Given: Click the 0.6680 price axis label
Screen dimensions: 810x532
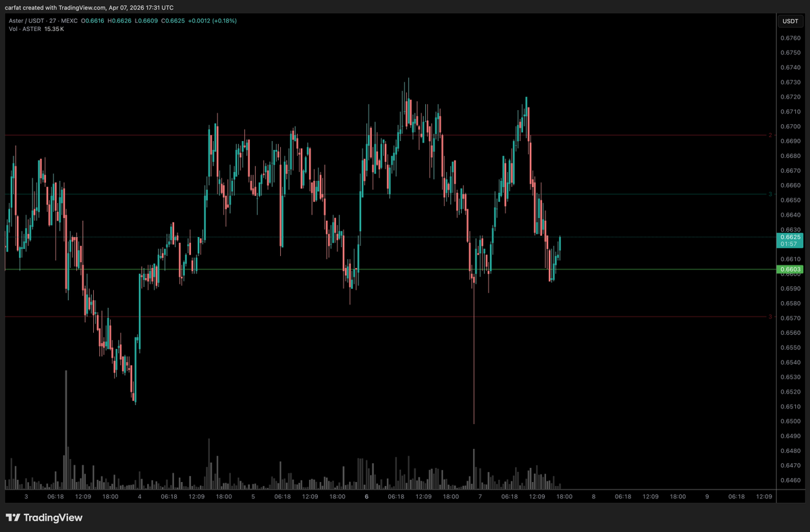Looking at the screenshot, I should (790, 156).
